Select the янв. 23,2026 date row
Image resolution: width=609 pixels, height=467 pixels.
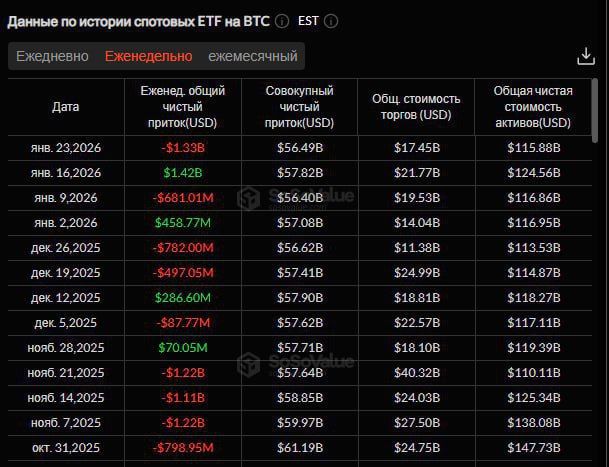(66, 148)
